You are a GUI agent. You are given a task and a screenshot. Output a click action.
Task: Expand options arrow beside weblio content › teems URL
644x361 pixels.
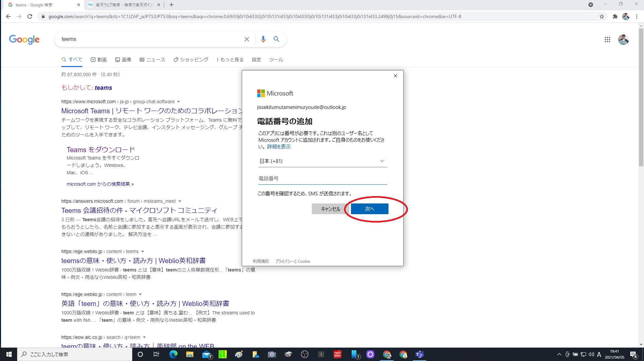[143, 251]
